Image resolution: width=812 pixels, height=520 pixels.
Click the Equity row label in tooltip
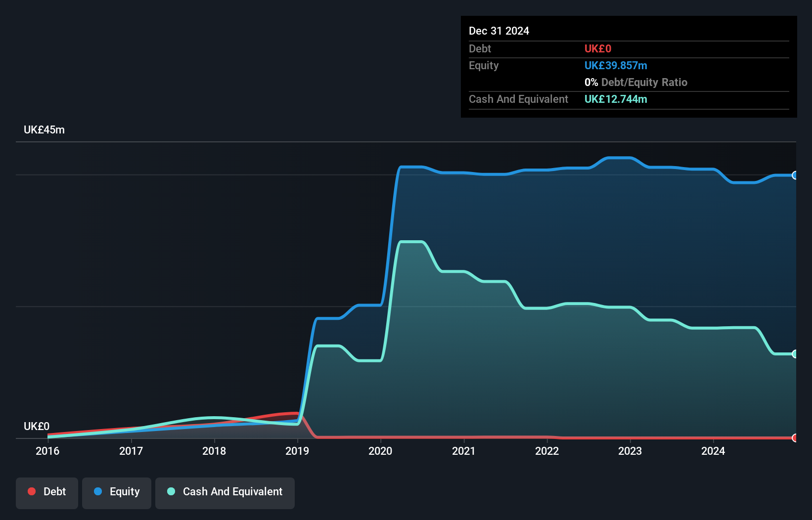click(x=484, y=66)
